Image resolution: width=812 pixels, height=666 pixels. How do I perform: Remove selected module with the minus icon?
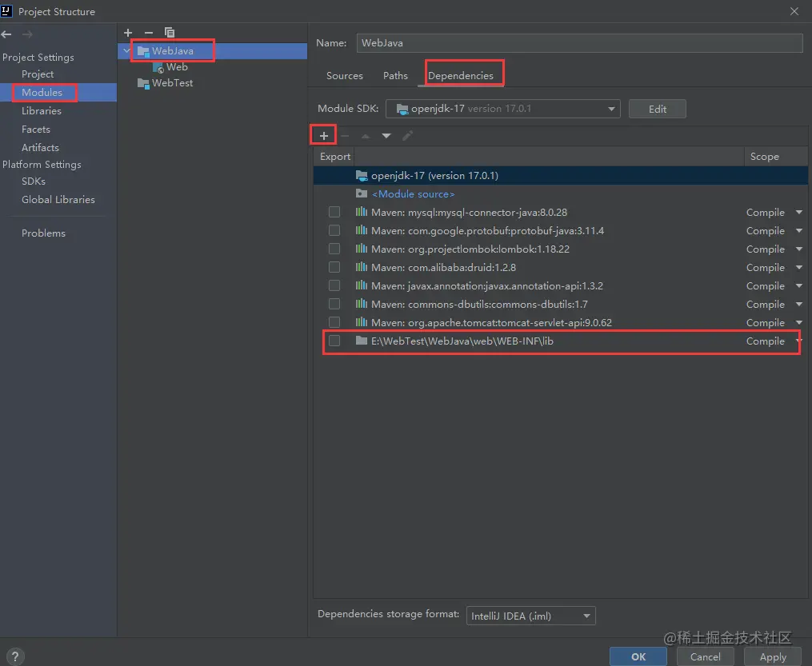[x=149, y=33]
